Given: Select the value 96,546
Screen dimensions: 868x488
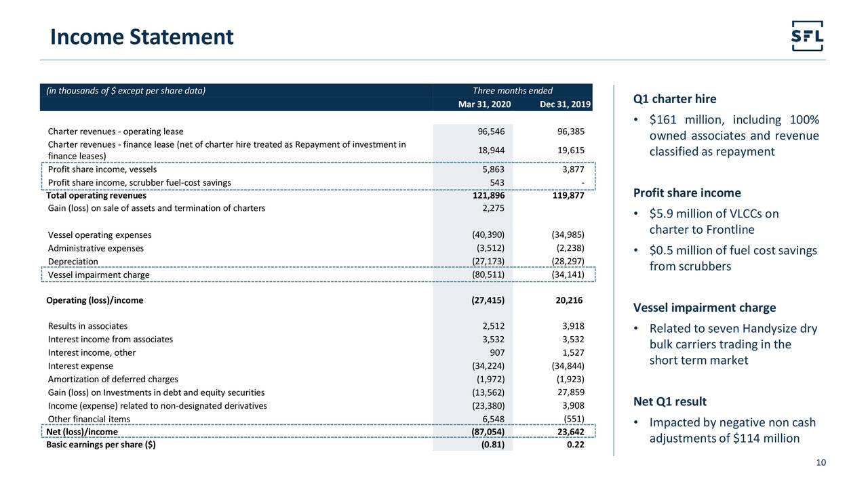Looking at the screenshot, I should [491, 131].
